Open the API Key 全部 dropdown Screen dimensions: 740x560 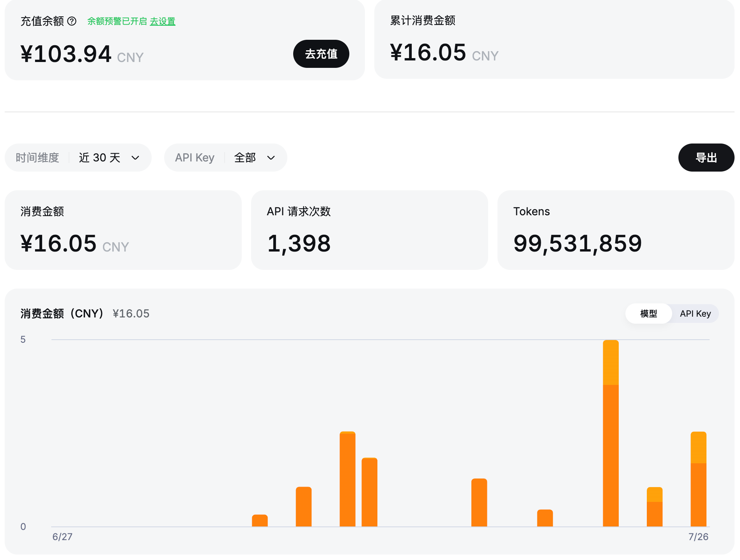coord(225,158)
